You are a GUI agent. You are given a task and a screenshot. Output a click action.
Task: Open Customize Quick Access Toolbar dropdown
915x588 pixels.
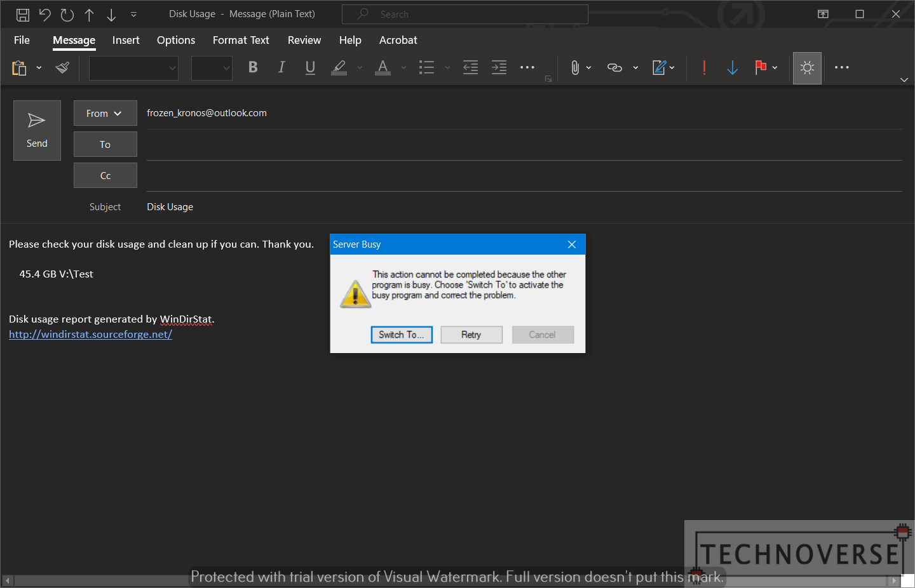coord(133,14)
